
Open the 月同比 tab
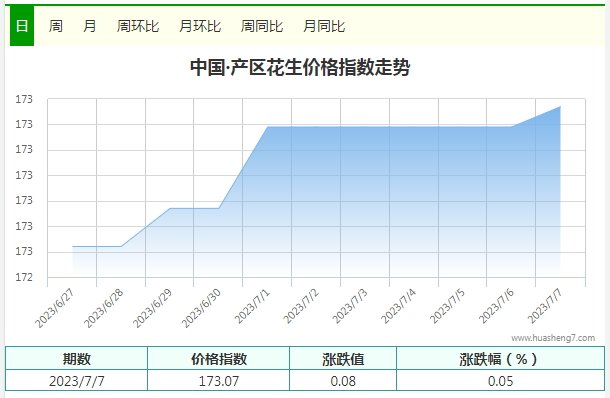pos(324,26)
